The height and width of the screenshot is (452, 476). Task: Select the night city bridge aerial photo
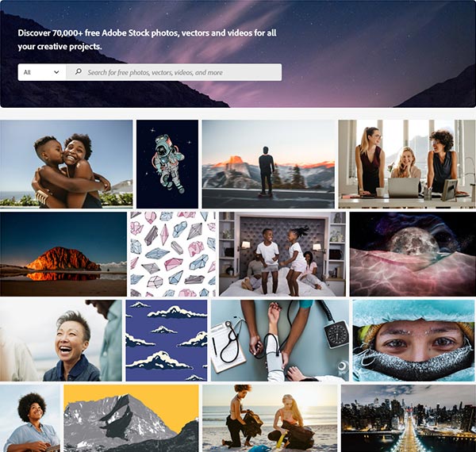[409, 419]
